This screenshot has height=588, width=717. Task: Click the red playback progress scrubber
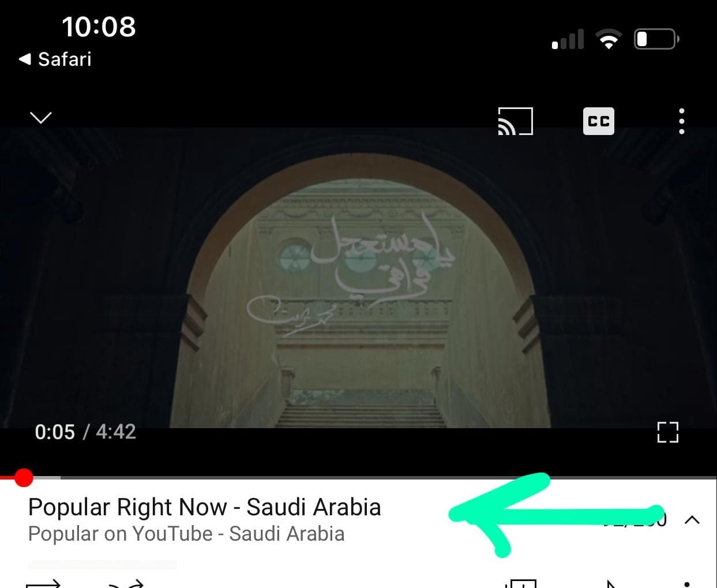pyautogui.click(x=24, y=478)
